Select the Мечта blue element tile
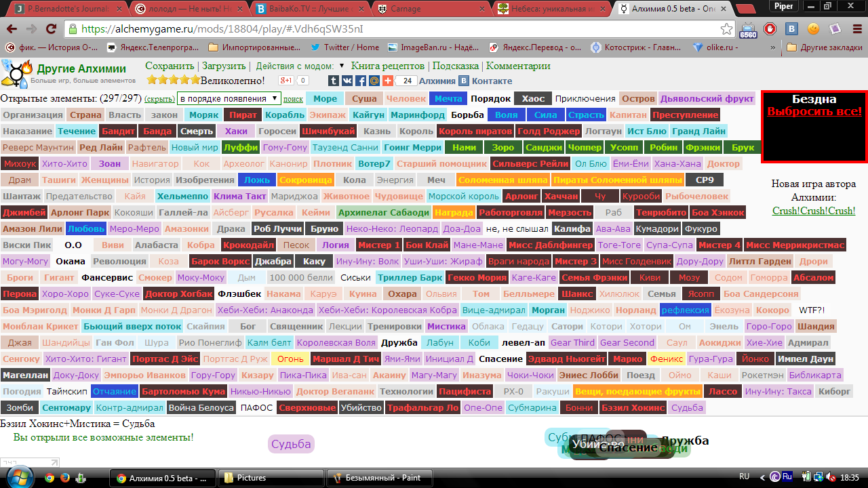The image size is (868, 488). click(x=448, y=98)
